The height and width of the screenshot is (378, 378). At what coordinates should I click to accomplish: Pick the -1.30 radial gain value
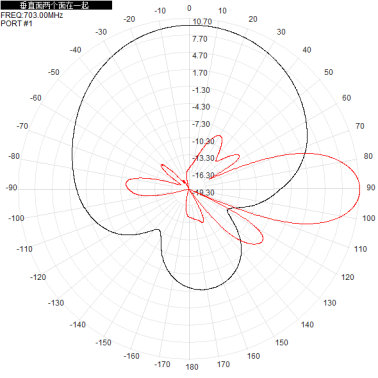click(x=201, y=90)
